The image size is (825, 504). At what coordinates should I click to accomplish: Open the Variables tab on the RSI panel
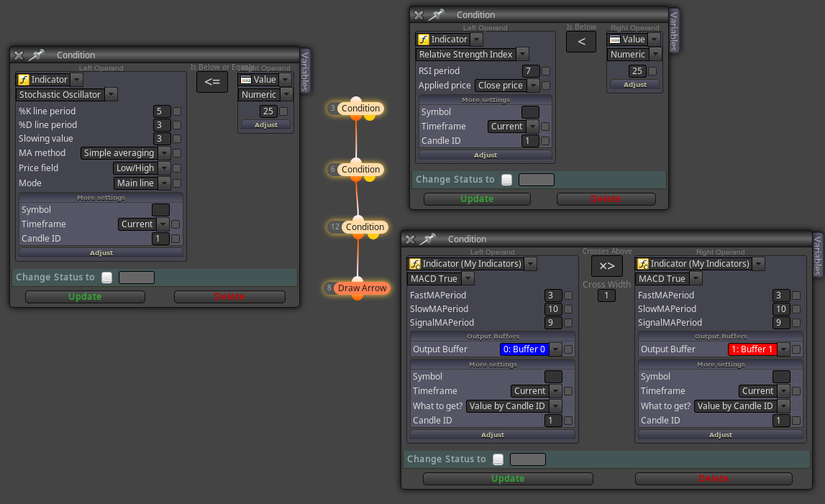(673, 31)
